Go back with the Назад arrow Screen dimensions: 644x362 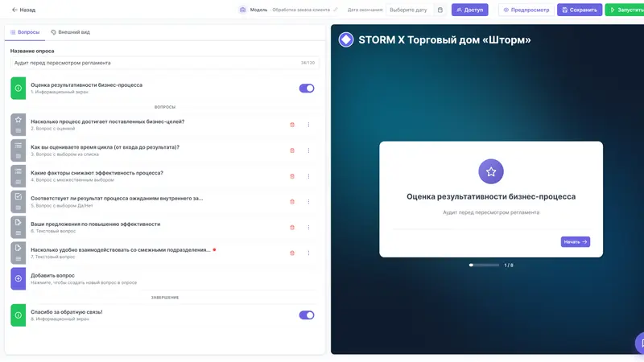[x=23, y=10]
